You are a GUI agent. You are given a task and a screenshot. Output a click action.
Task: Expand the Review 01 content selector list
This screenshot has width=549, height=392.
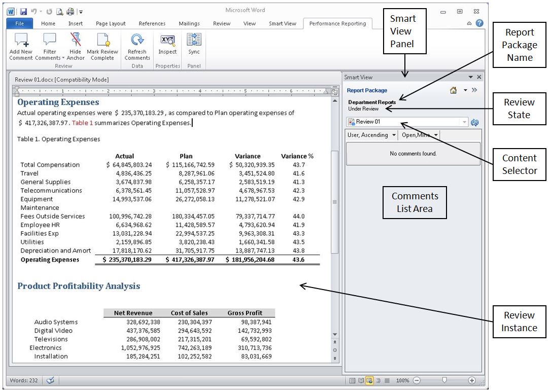(463, 122)
